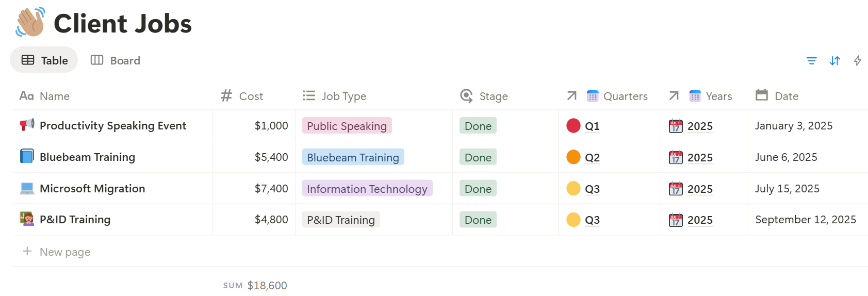
Task: Add a row with New page
Action: (x=64, y=252)
